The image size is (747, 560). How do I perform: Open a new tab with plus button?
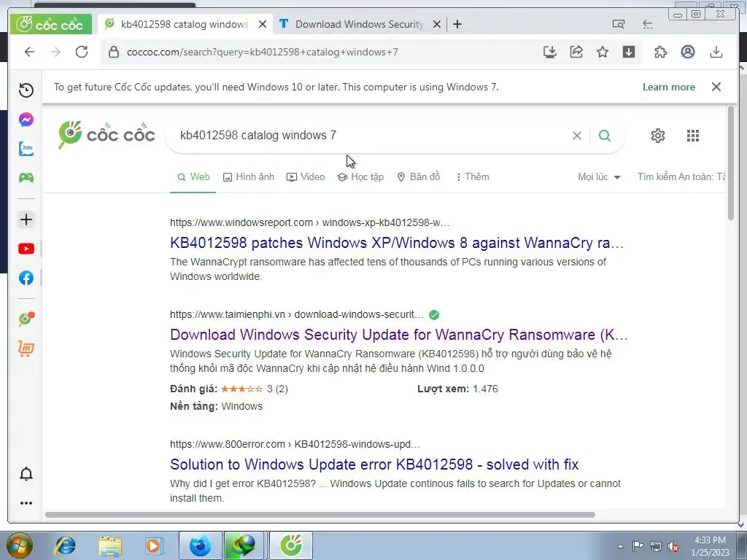click(457, 24)
